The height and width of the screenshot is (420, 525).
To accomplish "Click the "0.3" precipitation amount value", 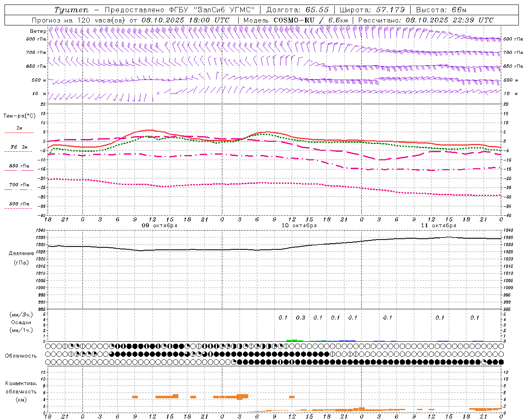I will (x=301, y=317).
